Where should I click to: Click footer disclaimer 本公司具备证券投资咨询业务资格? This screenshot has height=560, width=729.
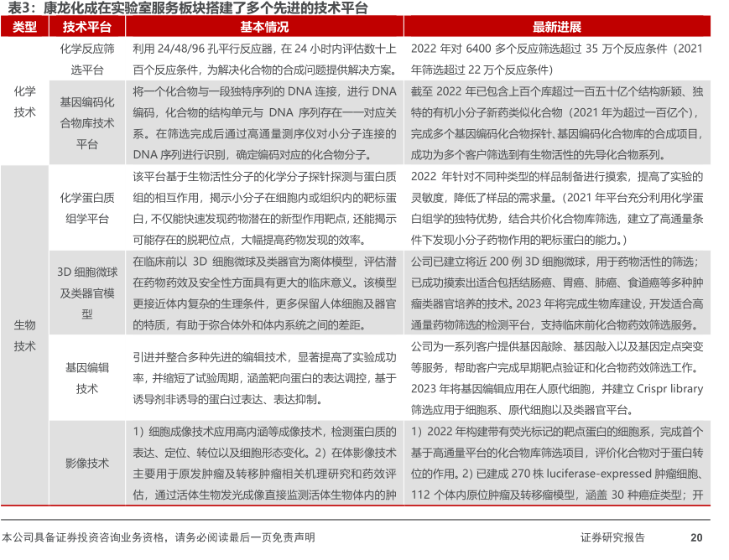pyautogui.click(x=159, y=537)
